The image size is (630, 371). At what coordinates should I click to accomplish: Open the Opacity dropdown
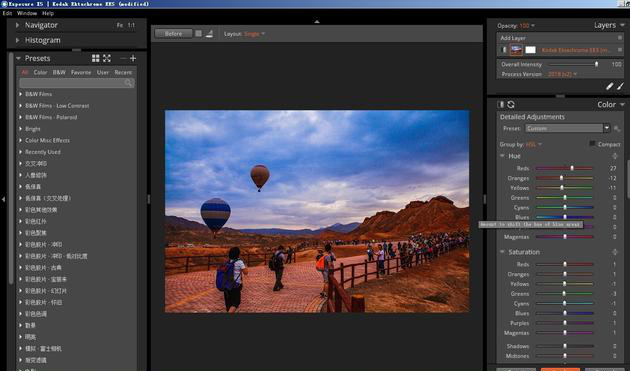[x=527, y=25]
